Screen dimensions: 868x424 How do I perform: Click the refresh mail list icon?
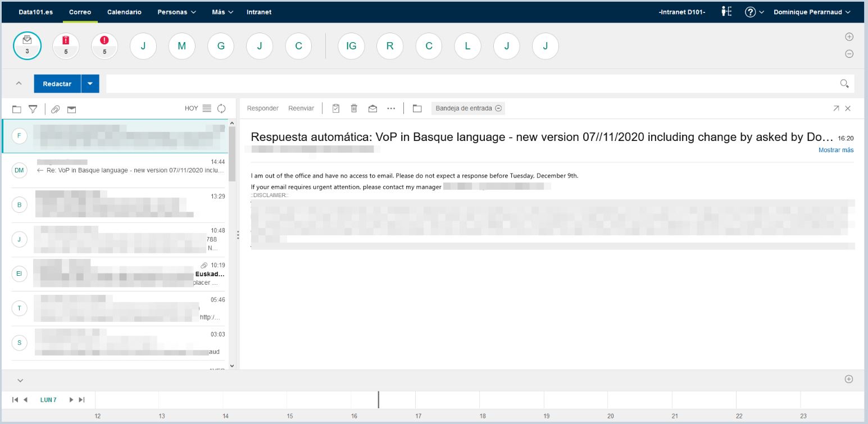[x=221, y=108]
